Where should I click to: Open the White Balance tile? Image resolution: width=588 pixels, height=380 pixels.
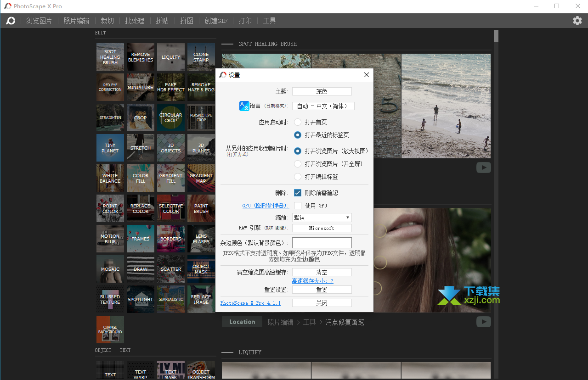(110, 178)
